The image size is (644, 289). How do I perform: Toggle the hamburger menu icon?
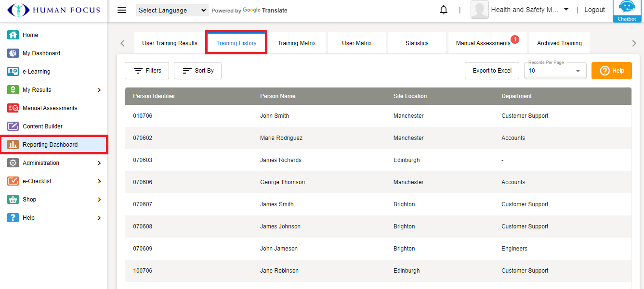122,10
